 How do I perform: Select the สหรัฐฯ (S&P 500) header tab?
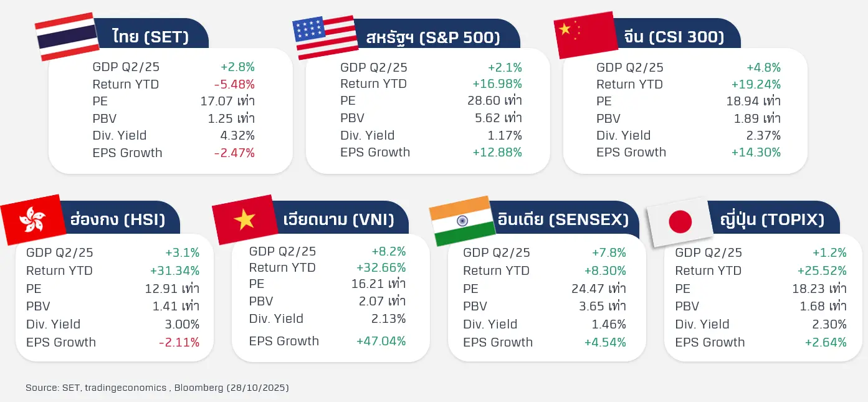[x=433, y=38]
